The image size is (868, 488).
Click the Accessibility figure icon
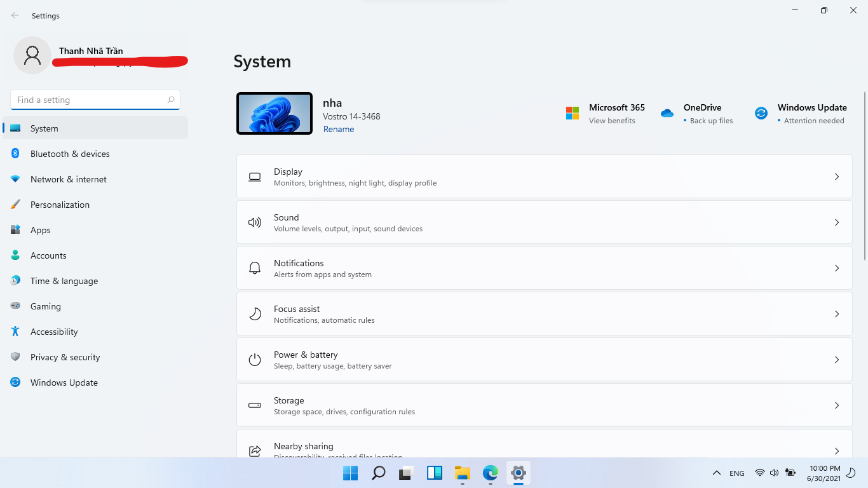(x=15, y=332)
